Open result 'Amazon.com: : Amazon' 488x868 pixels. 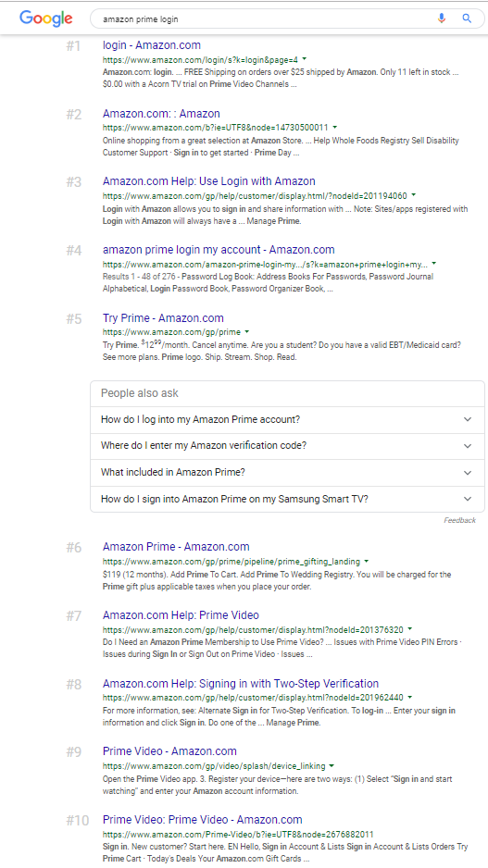(161, 114)
